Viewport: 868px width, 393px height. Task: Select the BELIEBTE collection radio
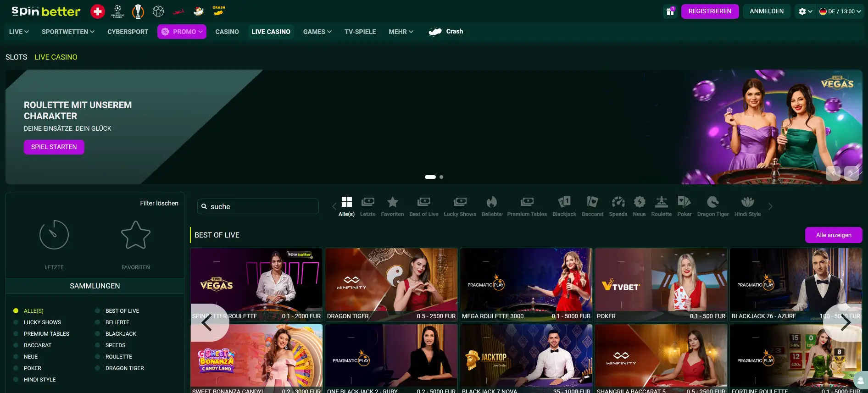pyautogui.click(x=97, y=322)
